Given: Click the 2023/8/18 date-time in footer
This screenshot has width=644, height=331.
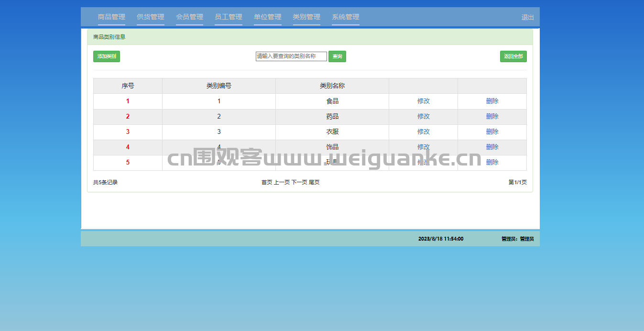Looking at the screenshot, I should (x=441, y=239).
